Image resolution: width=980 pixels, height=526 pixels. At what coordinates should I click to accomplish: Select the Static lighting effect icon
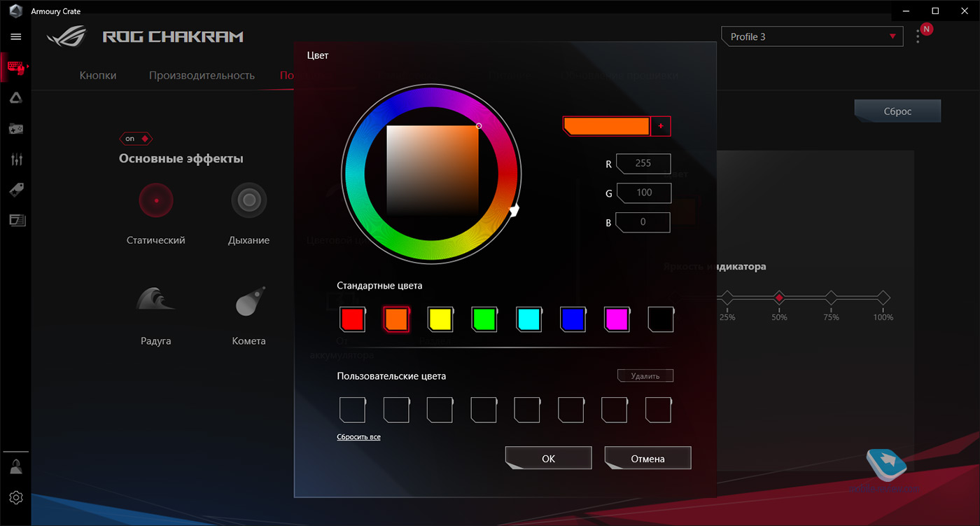[156, 200]
